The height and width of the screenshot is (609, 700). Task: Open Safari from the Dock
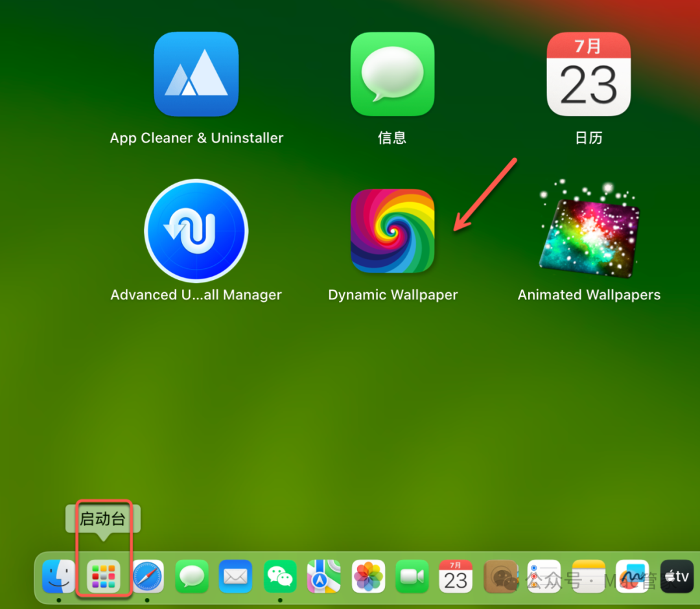(x=147, y=576)
